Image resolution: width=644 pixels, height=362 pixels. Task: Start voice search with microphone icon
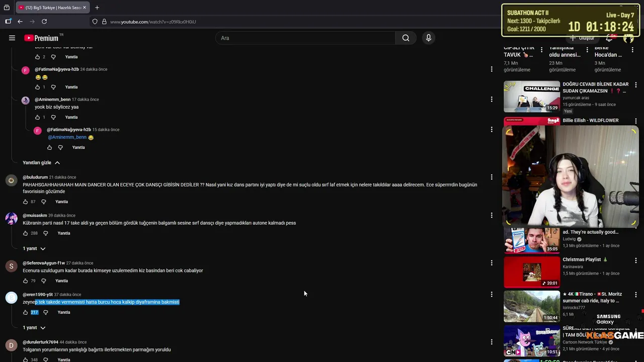(x=428, y=38)
